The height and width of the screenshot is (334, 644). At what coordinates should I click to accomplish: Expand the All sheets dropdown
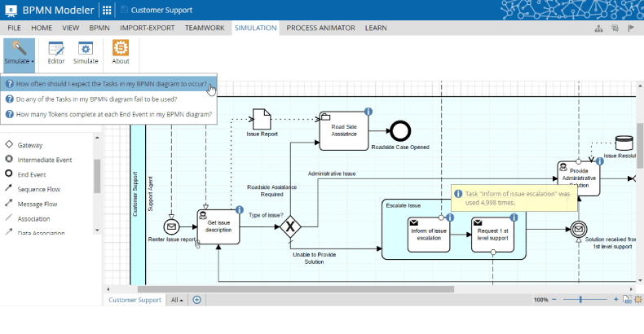pyautogui.click(x=176, y=300)
